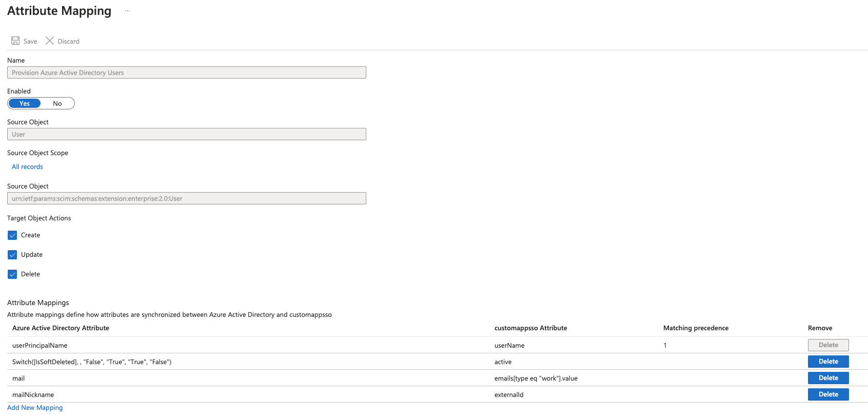Toggle the Delete target action checkbox

coord(13,274)
